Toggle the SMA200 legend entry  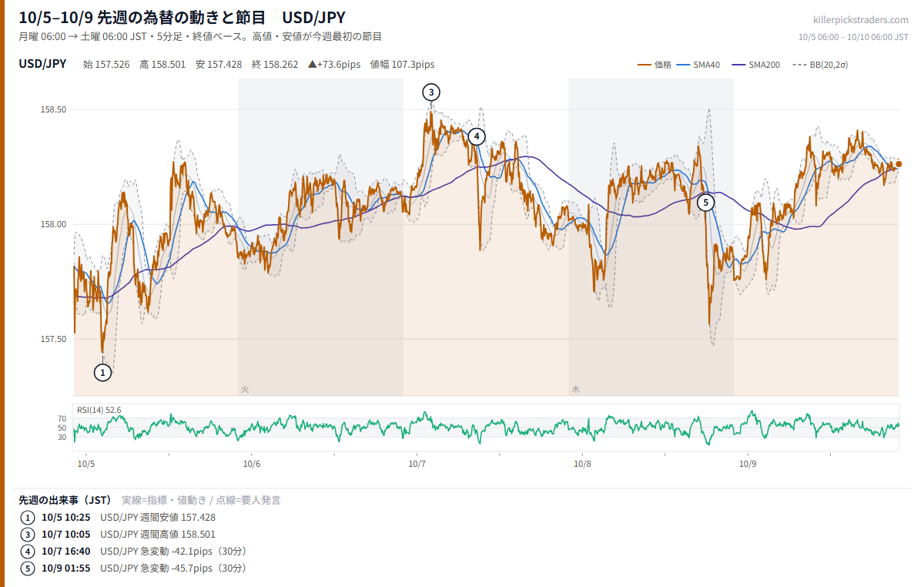(x=755, y=65)
